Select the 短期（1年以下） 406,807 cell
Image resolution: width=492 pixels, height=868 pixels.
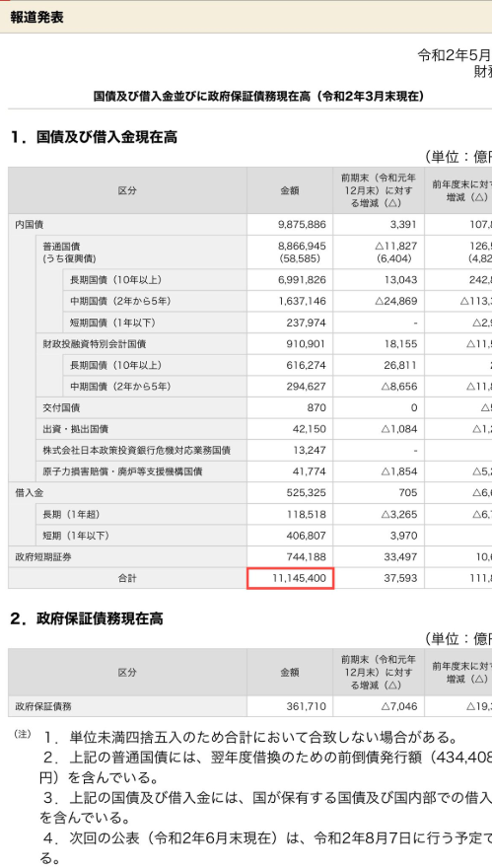(x=290, y=536)
